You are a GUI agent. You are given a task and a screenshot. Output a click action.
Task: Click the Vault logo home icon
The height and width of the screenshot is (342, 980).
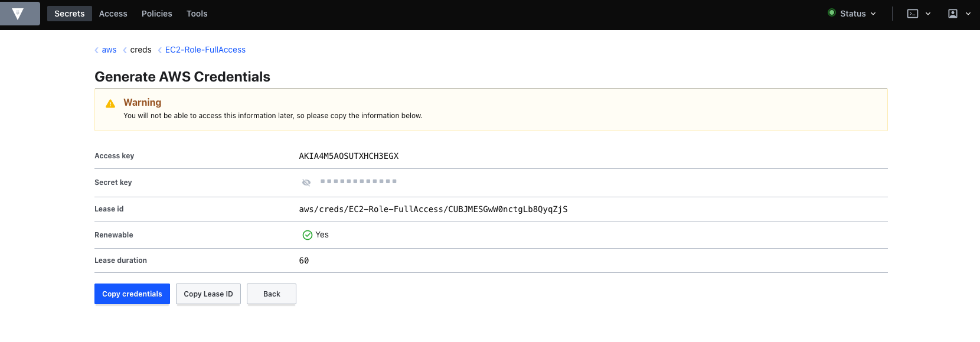click(x=18, y=14)
